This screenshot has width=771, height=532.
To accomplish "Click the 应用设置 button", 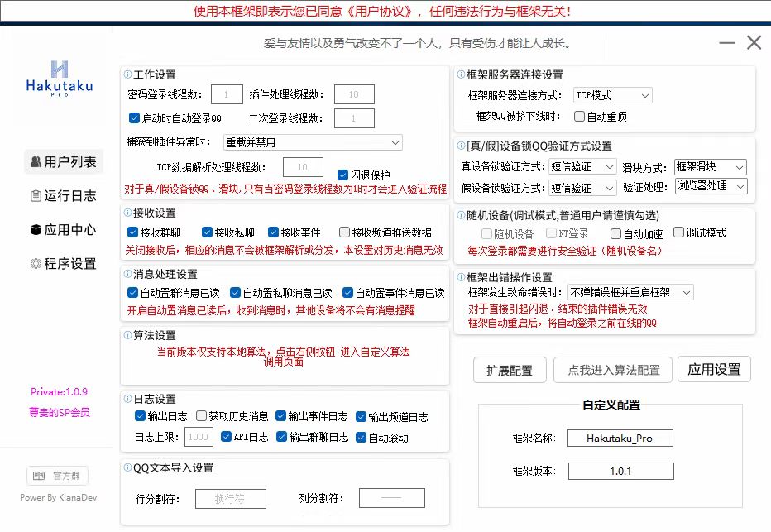I will click(x=714, y=371).
